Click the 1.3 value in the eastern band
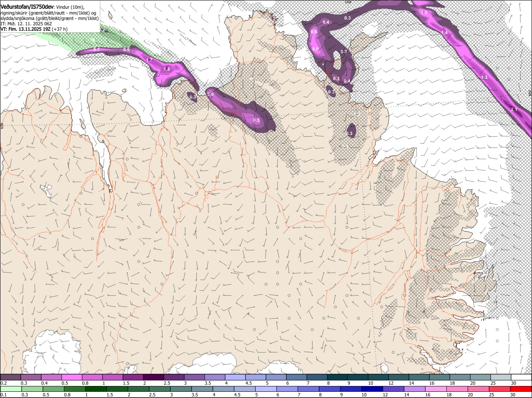Screen dimensions: 532x398 coord(484,77)
